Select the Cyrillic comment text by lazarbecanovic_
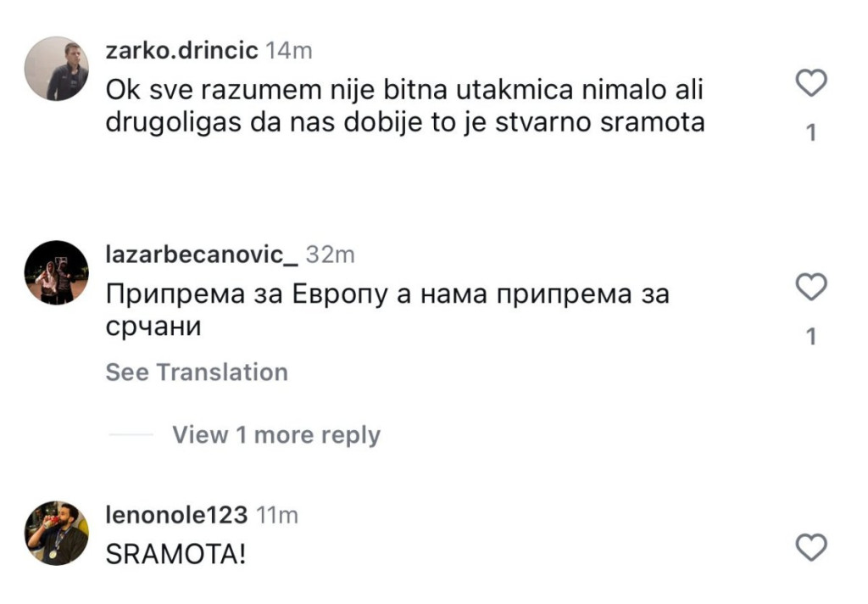This screenshot has width=868, height=604. [387, 310]
